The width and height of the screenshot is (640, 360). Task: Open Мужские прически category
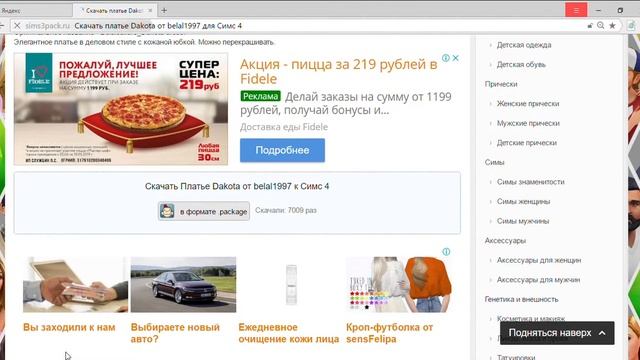(528, 123)
